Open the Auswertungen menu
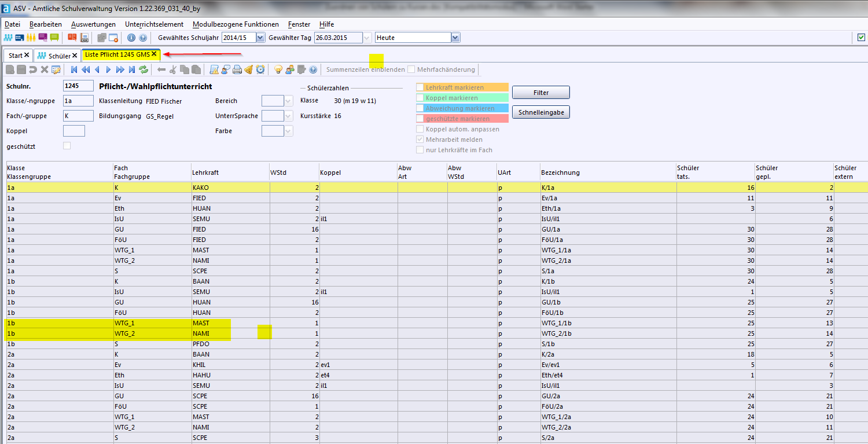The width and height of the screenshot is (868, 444). click(93, 24)
